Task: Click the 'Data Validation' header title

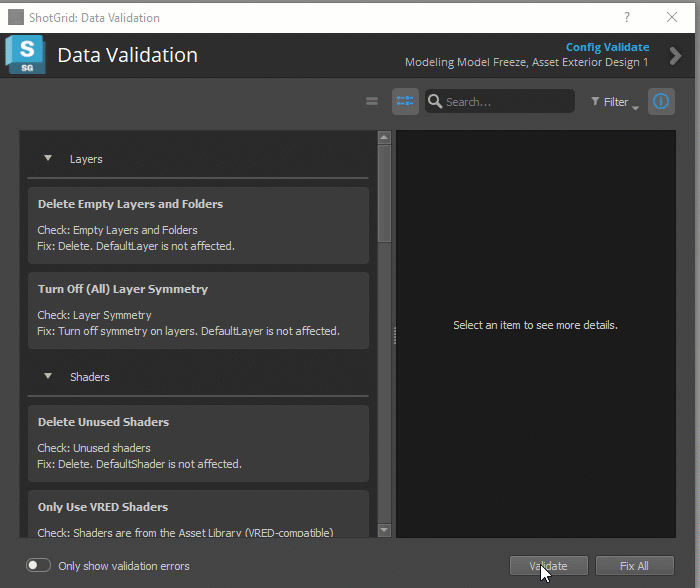Action: 128,55
